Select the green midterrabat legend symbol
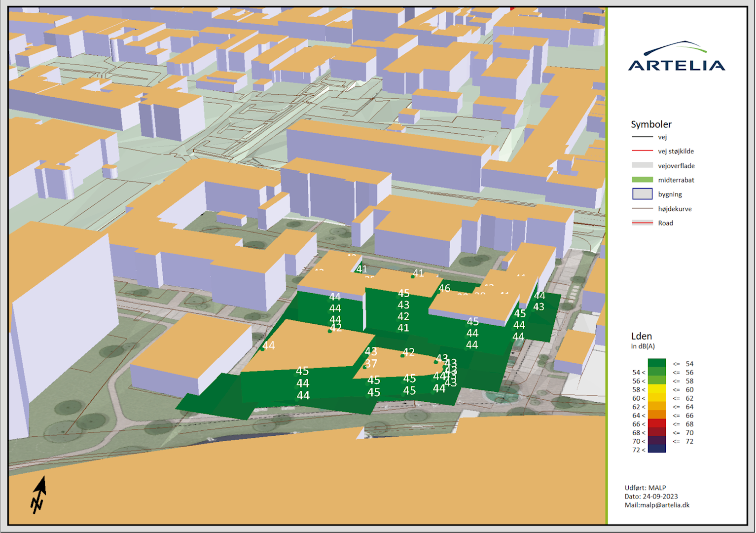 642,180
